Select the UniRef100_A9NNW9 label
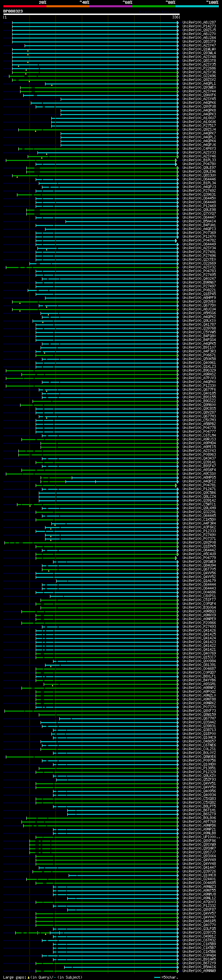 pyautogui.click(x=199, y=971)
